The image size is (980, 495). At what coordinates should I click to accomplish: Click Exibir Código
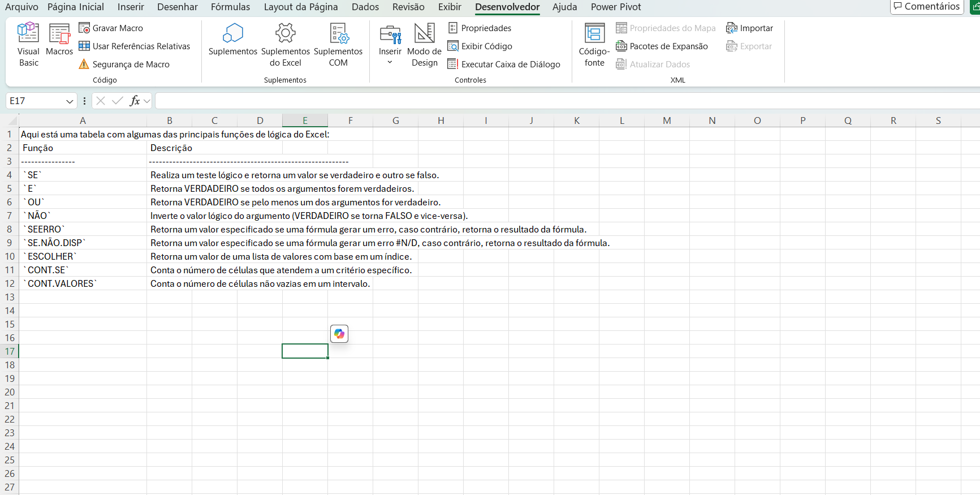(480, 46)
